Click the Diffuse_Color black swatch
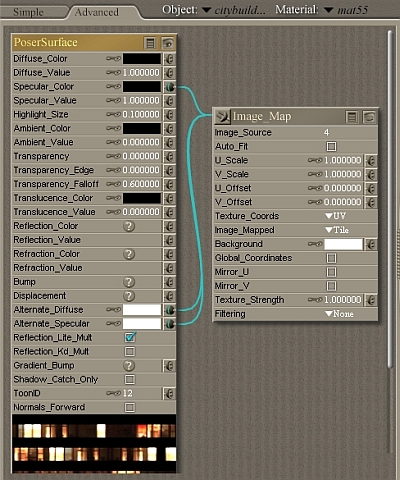Screen dimensions: 400x480 tap(142, 59)
